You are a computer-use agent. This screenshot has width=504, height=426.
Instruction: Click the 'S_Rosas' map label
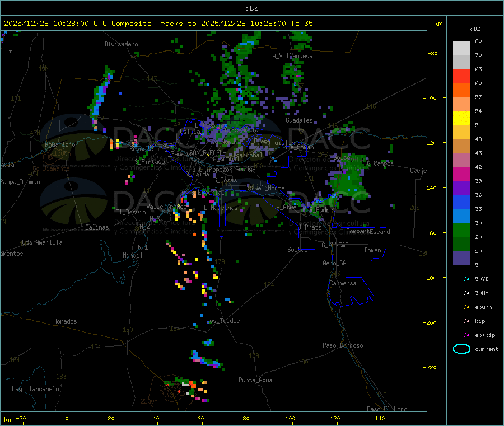225,180
